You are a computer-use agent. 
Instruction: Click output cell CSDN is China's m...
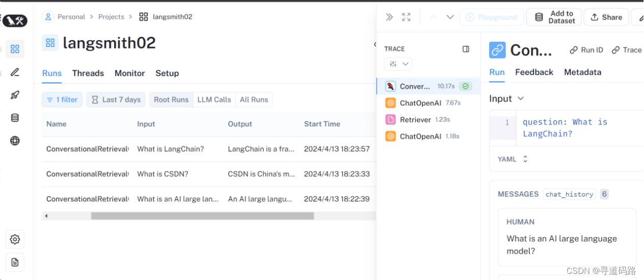point(261,174)
